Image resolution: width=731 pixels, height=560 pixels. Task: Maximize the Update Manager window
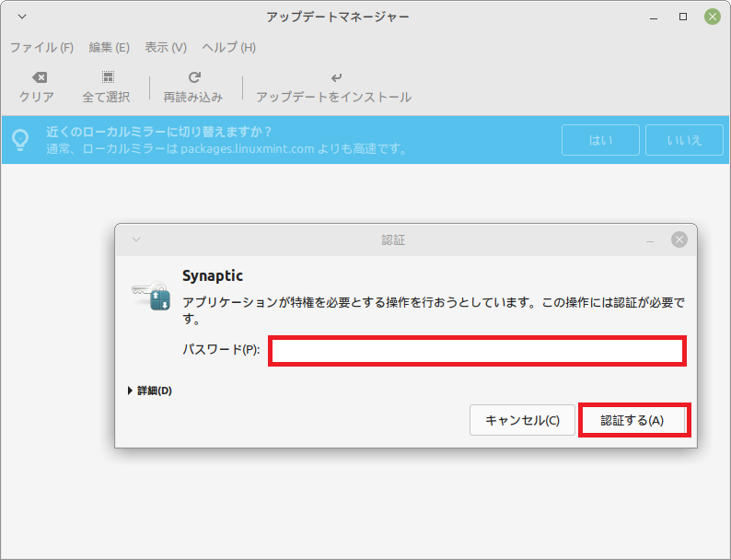(683, 17)
